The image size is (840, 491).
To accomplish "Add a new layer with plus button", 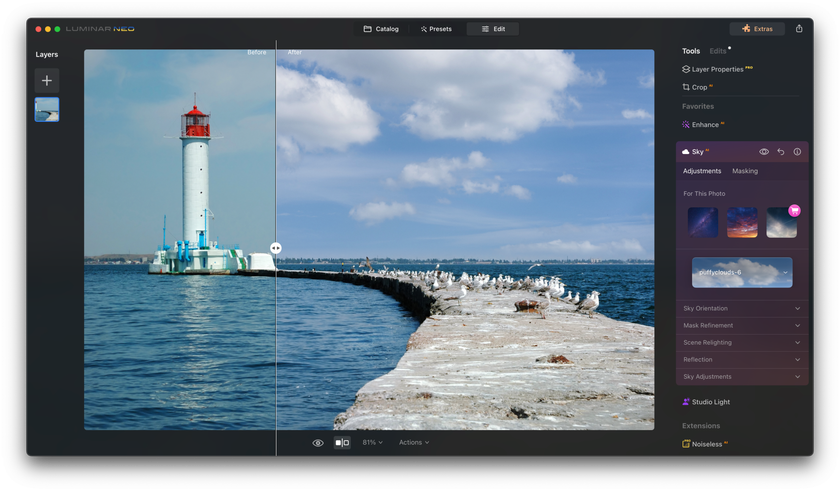I will (47, 81).
